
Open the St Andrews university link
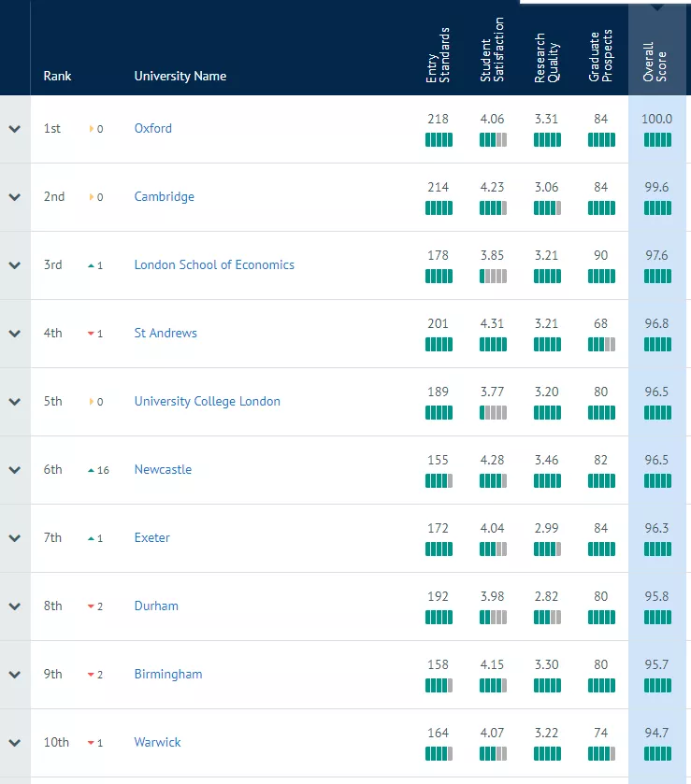coord(166,333)
